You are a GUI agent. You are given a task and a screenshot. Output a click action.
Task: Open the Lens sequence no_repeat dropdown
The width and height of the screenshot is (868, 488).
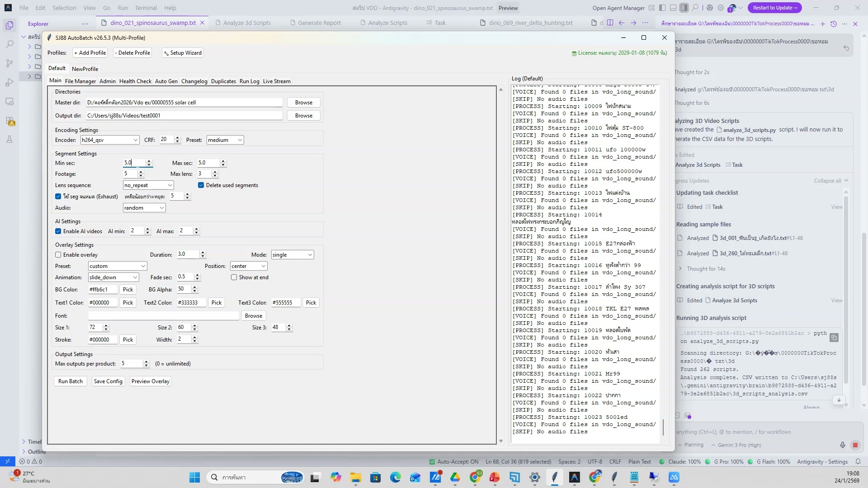click(148, 185)
